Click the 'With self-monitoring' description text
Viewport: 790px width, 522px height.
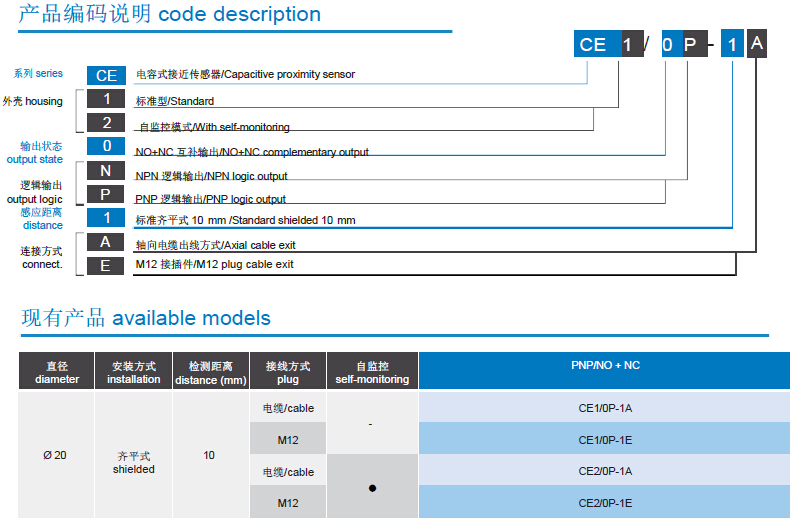click(213, 127)
